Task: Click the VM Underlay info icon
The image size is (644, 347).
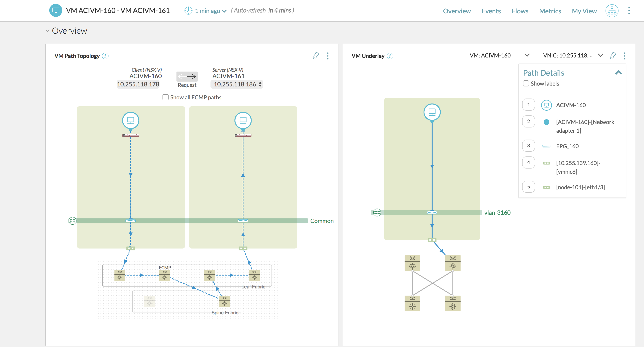Action: [x=390, y=56]
